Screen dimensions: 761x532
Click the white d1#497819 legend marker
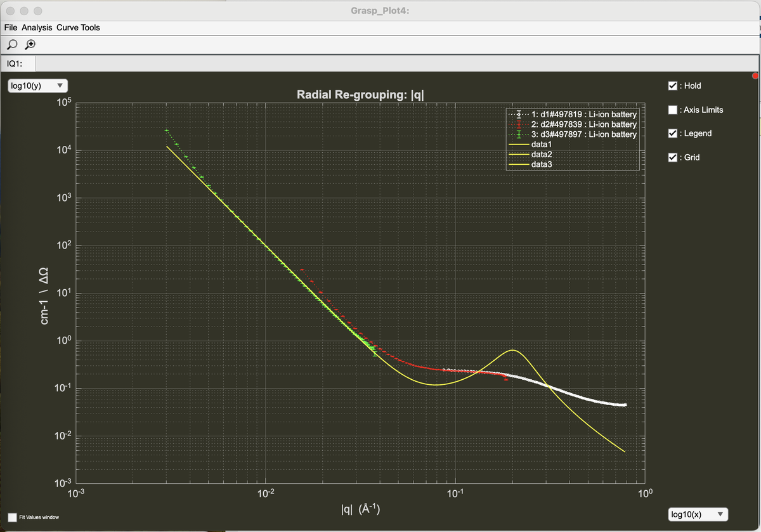[519, 114]
